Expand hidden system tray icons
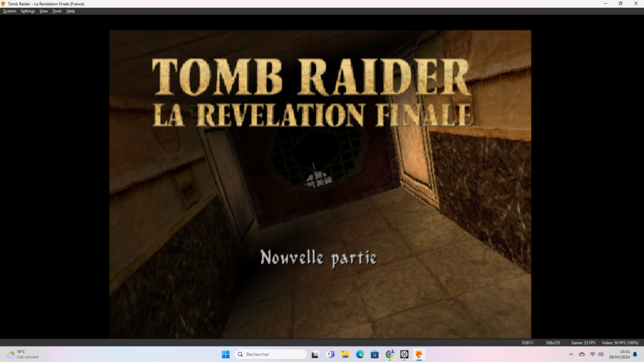Image resolution: width=644 pixels, height=362 pixels. point(571,354)
